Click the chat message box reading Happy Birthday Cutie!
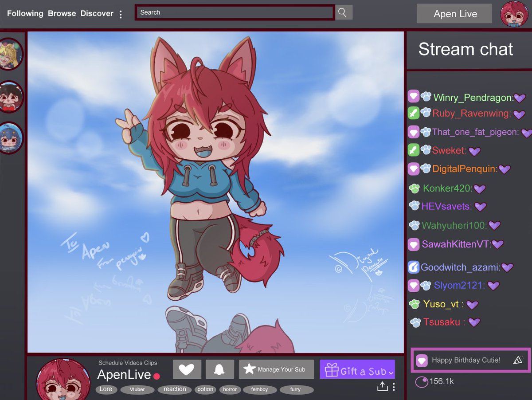 pyautogui.click(x=470, y=360)
